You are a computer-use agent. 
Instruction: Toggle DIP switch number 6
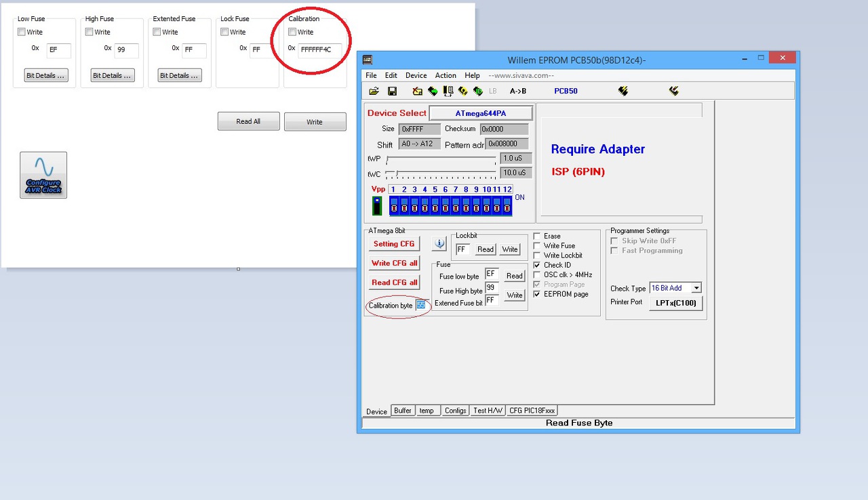[x=445, y=205]
